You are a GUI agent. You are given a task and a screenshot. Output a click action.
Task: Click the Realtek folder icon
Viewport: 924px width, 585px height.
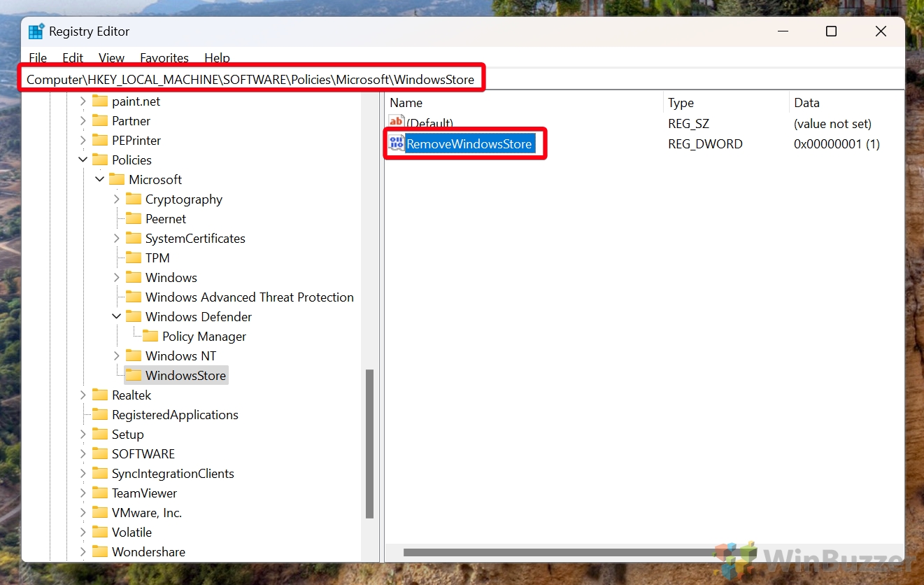[100, 395]
